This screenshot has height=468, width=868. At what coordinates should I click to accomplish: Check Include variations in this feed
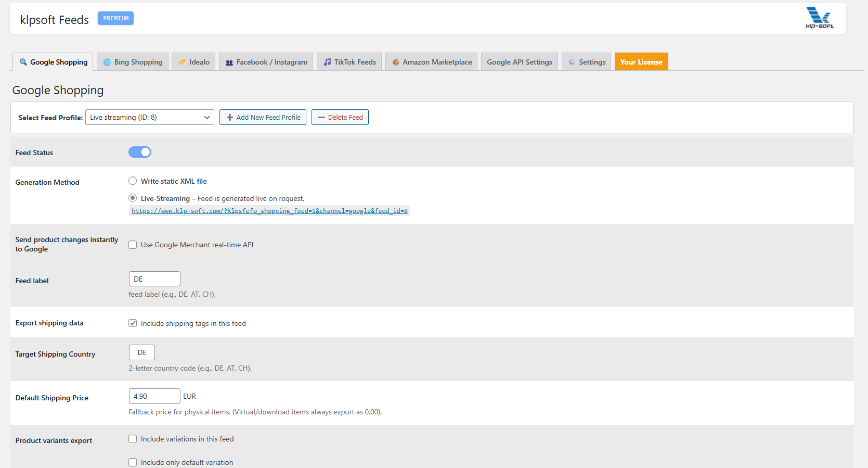(133, 439)
